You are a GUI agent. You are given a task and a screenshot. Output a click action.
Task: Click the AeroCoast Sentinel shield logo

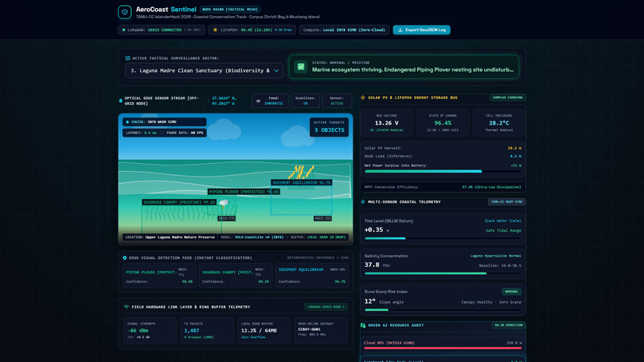click(125, 12)
